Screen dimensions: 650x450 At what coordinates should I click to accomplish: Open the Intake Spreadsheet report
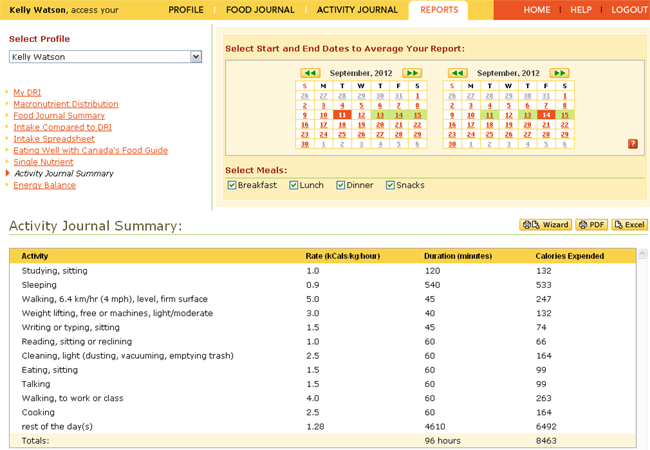(x=54, y=139)
